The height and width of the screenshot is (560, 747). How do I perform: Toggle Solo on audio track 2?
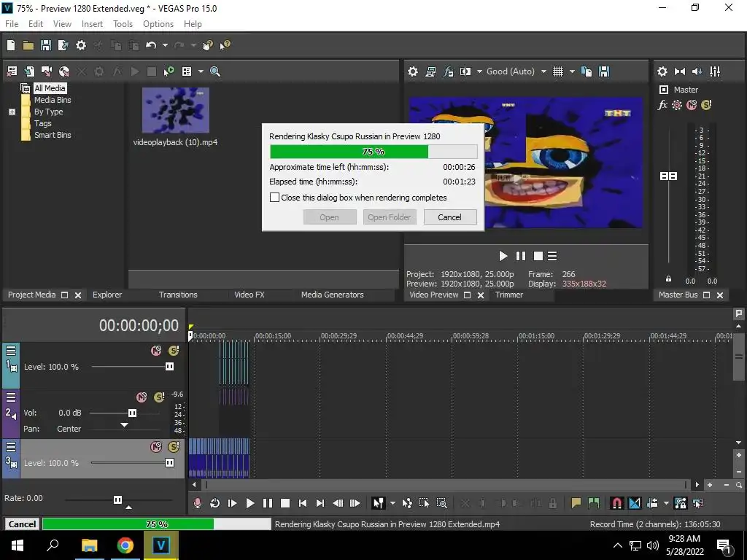pos(159,397)
